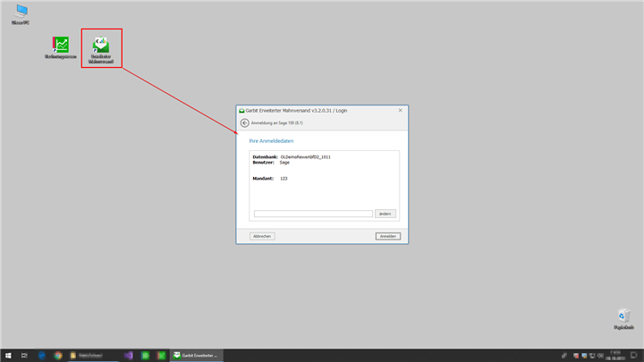Click the Ihre Anmeldedaten heading
The height and width of the screenshot is (362, 644).
click(x=271, y=141)
